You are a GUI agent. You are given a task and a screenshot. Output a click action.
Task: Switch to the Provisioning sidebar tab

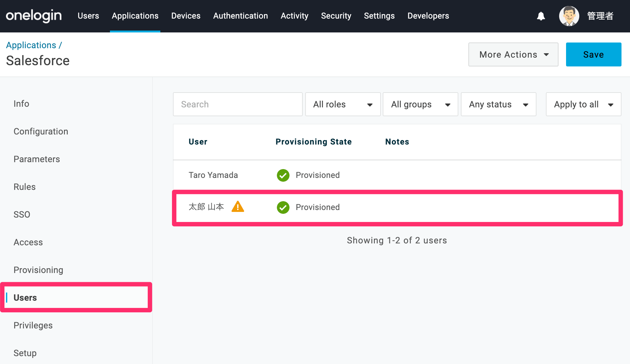tap(38, 270)
